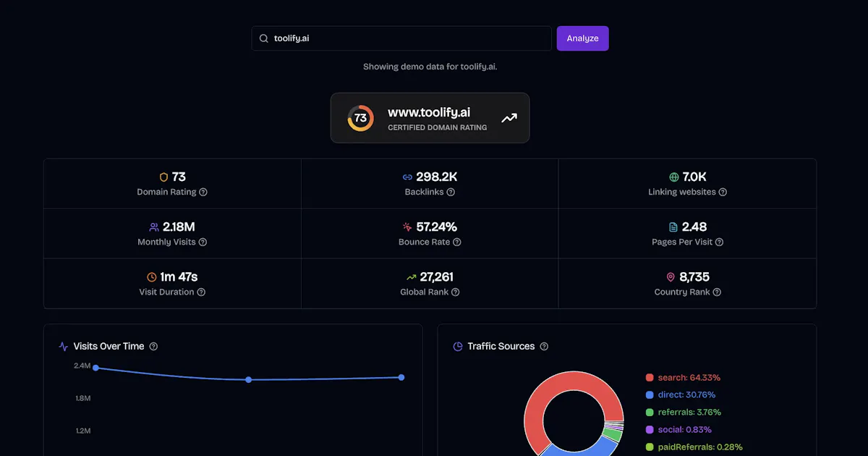
Task: Open the Pages Per Visit help icon
Action: pyautogui.click(x=719, y=242)
